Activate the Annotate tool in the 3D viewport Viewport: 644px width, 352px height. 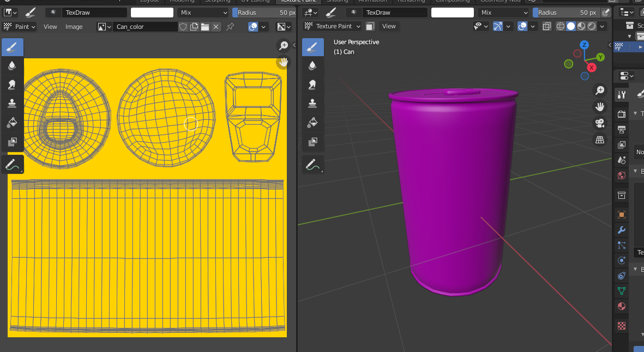[312, 164]
